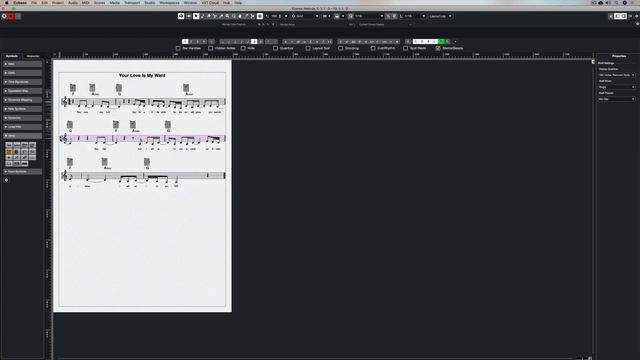Open the Layout dropdown in toolbar
Image resolution: width=640 pixels, height=360 pixels.
tap(440, 16)
